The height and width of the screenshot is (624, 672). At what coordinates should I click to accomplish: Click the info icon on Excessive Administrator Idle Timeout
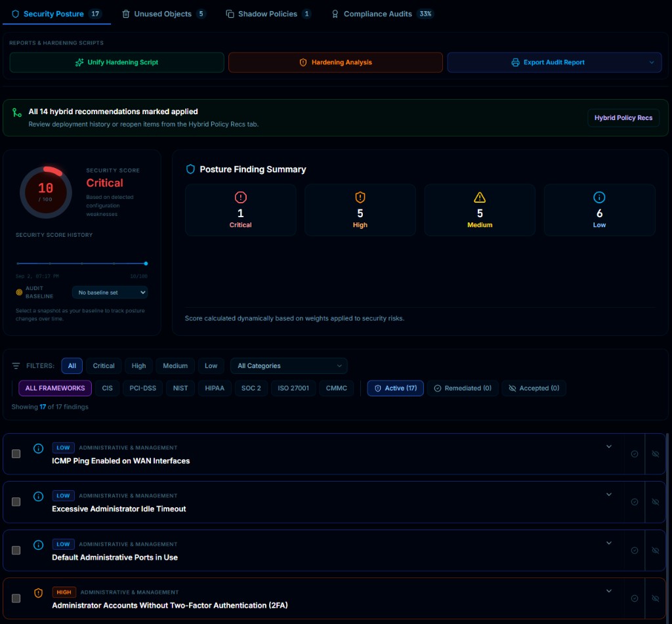(x=38, y=496)
